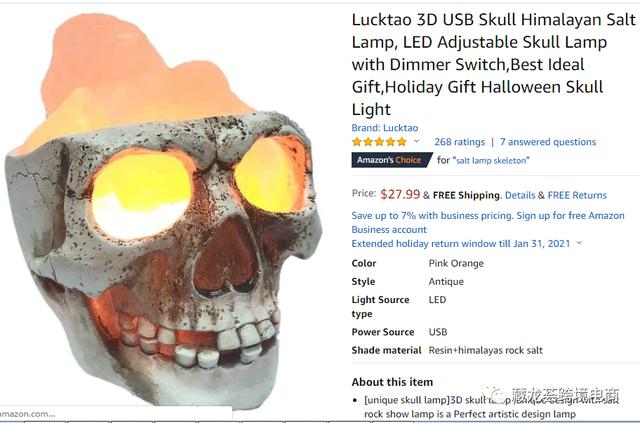Click the About this item heading
The image size is (640, 423).
392,382
